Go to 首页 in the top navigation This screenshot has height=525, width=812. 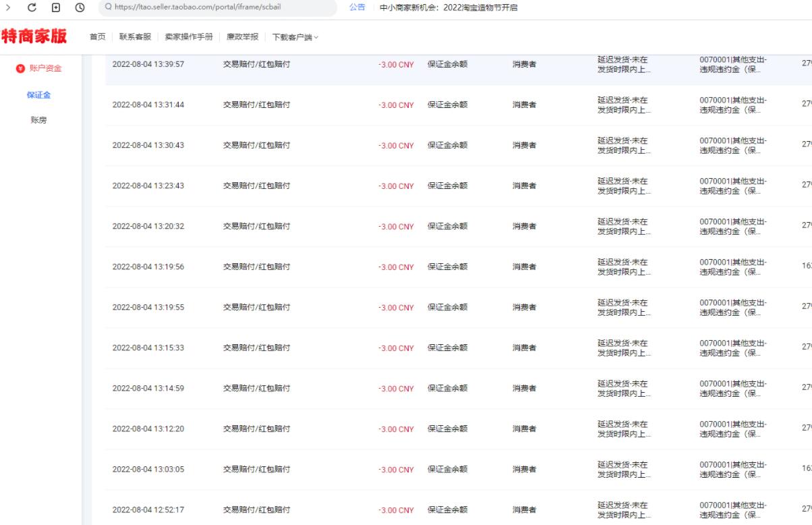point(98,36)
